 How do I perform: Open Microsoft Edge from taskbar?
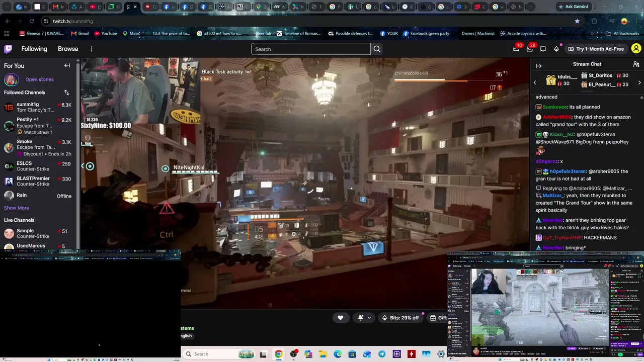coord(338,354)
